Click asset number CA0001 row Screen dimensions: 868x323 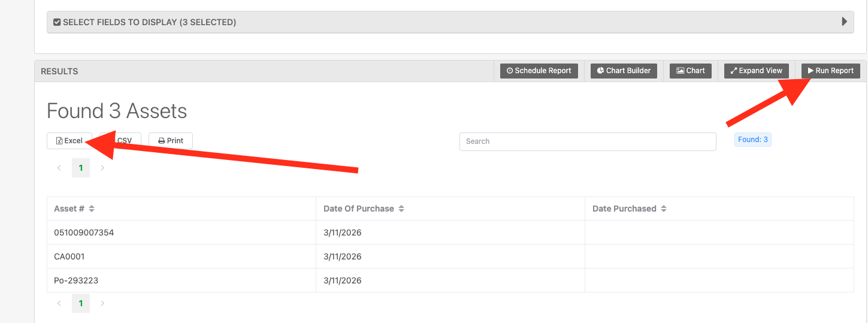pos(69,256)
